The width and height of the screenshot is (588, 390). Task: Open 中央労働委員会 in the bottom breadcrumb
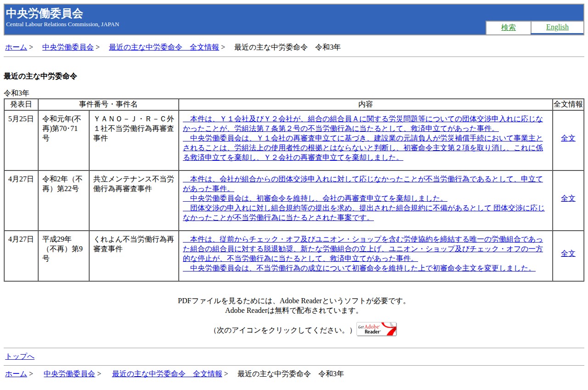click(69, 374)
